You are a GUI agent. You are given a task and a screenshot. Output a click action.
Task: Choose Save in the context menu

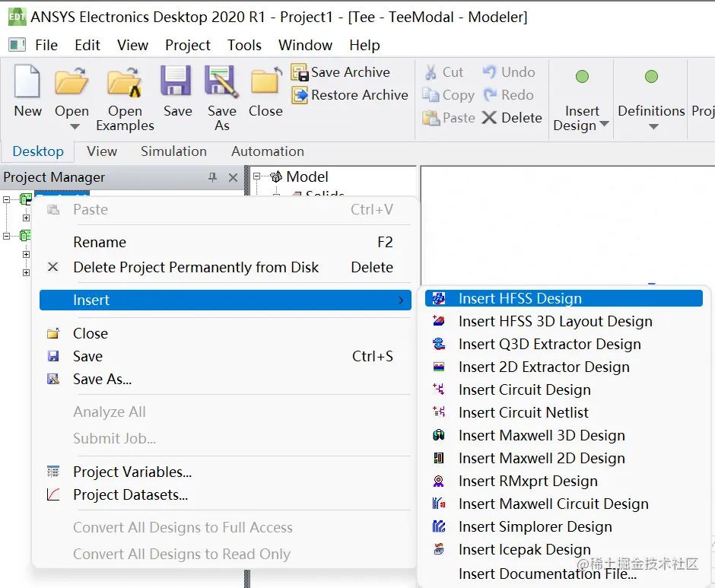(225, 356)
